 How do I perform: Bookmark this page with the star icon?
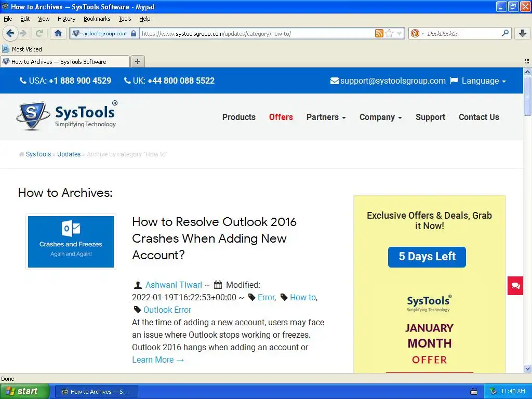390,33
